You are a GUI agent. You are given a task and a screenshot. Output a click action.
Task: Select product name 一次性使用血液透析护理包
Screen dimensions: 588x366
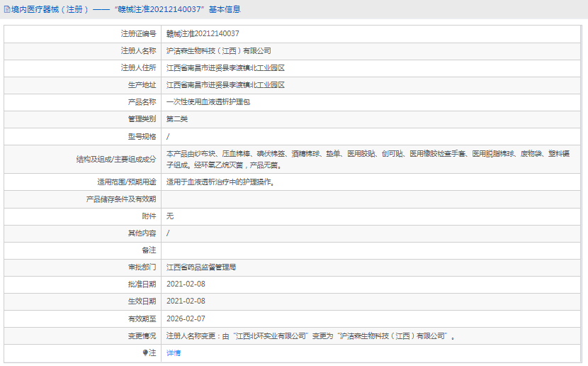(208, 102)
